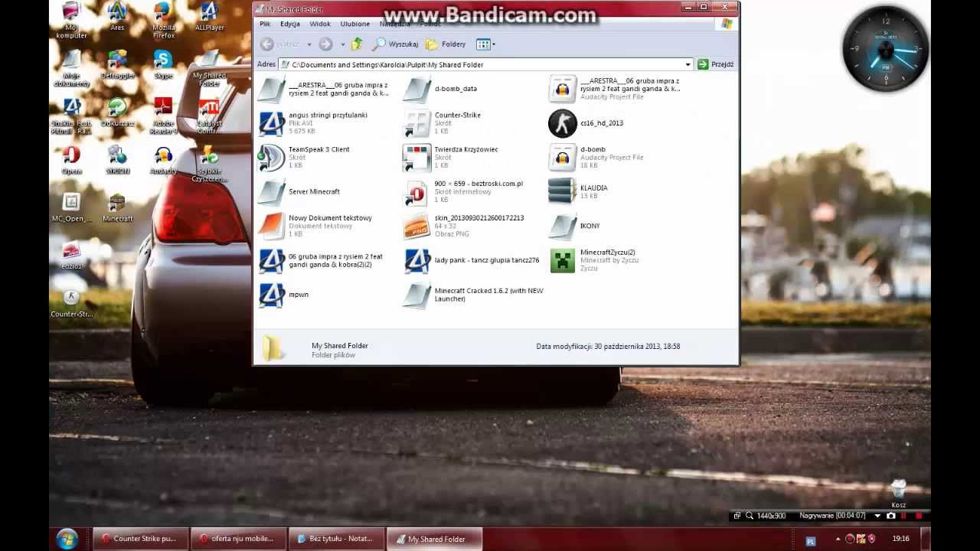This screenshot has width=980, height=551.
Task: Open the Kosz recycle bin
Action: click(x=899, y=494)
